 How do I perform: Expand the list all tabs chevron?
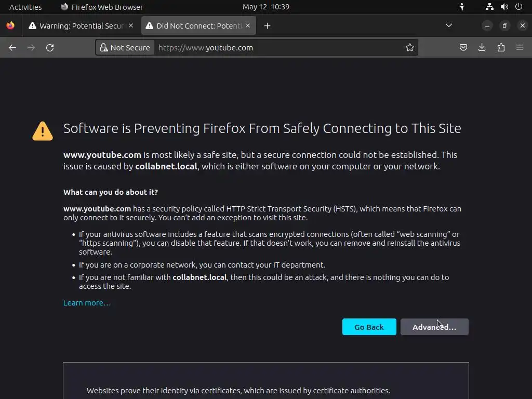tap(449, 25)
